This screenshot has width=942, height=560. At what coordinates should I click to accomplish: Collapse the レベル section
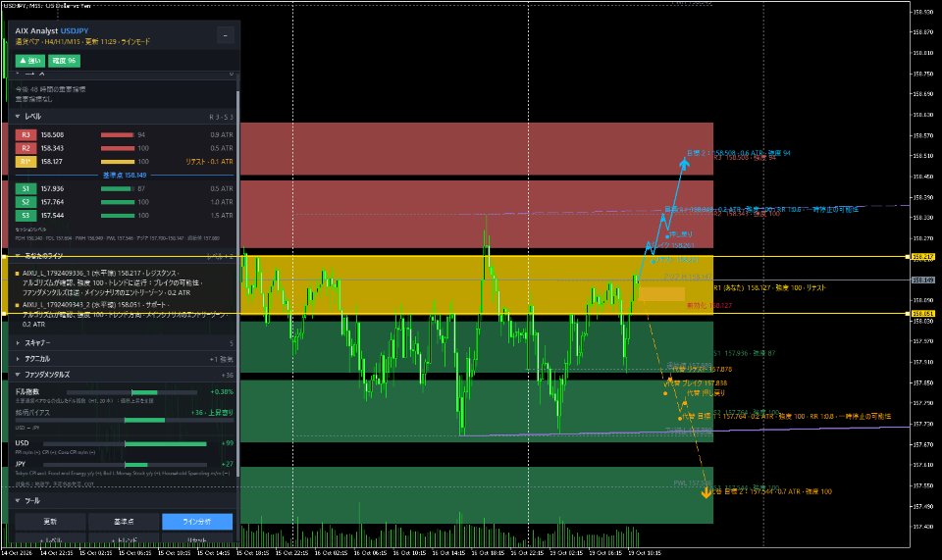[18, 117]
